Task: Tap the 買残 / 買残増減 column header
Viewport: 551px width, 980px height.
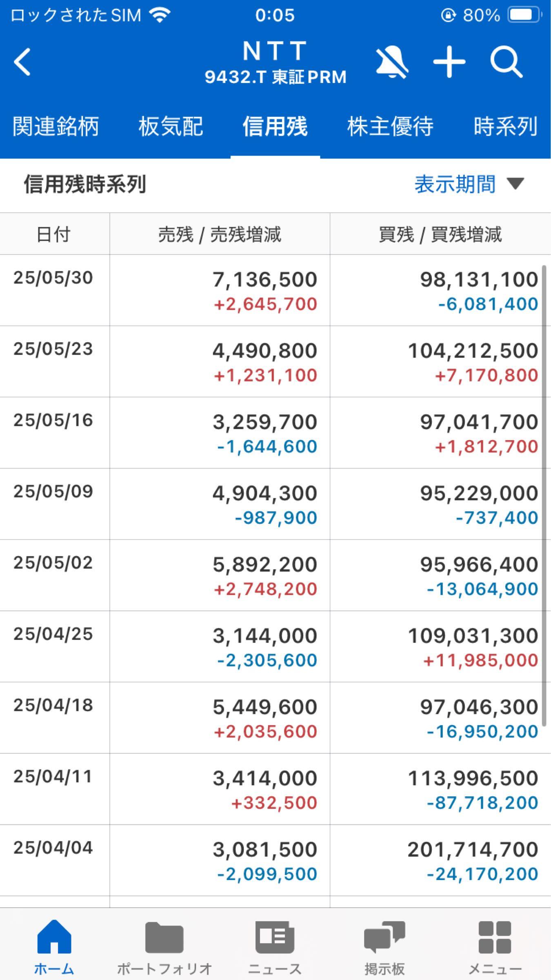Action: [x=440, y=235]
